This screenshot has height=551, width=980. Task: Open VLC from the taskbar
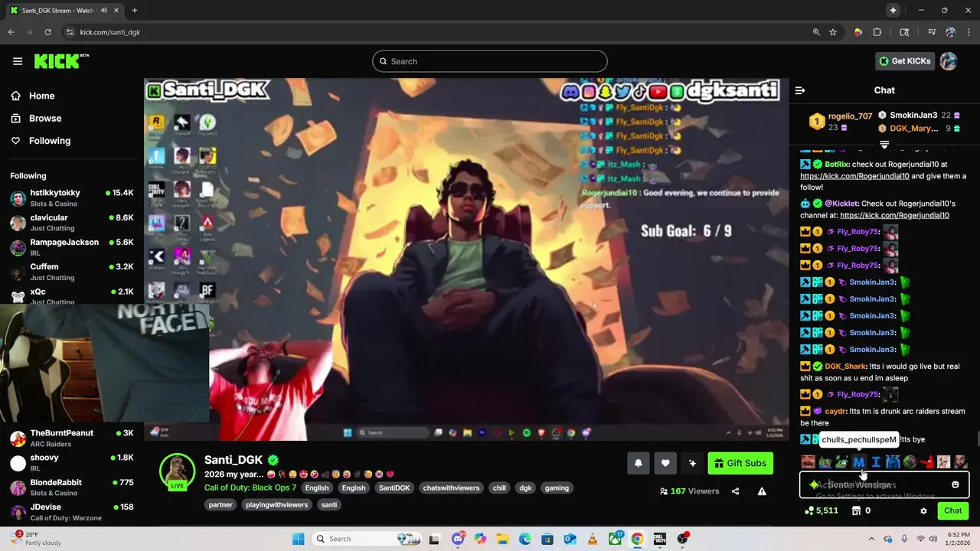click(592, 539)
